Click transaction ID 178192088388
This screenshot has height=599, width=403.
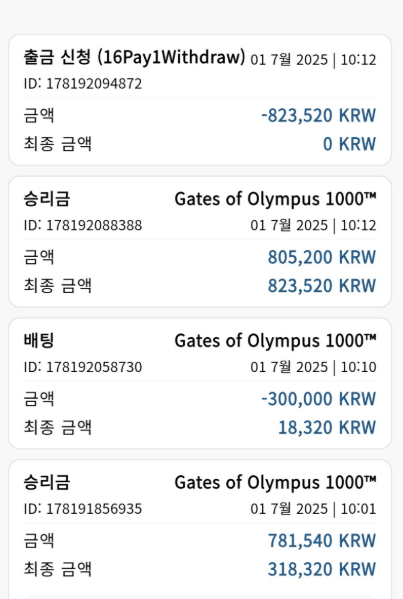[83, 225]
